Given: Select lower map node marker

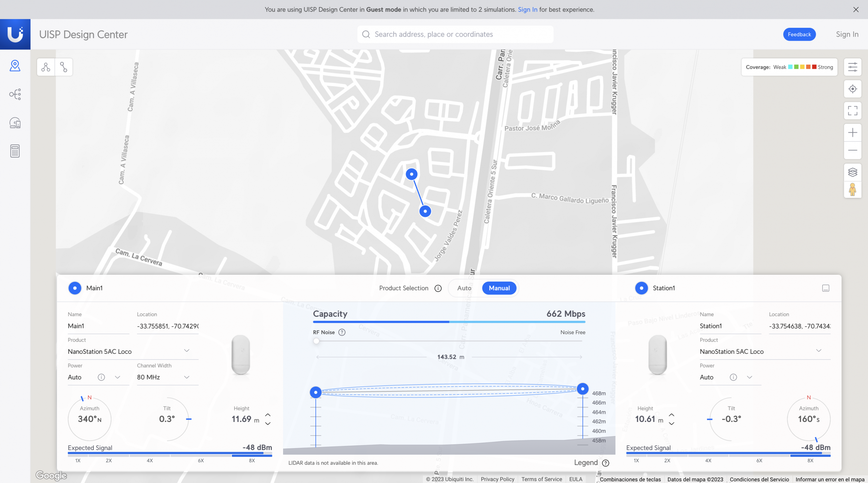Looking at the screenshot, I should (425, 211).
